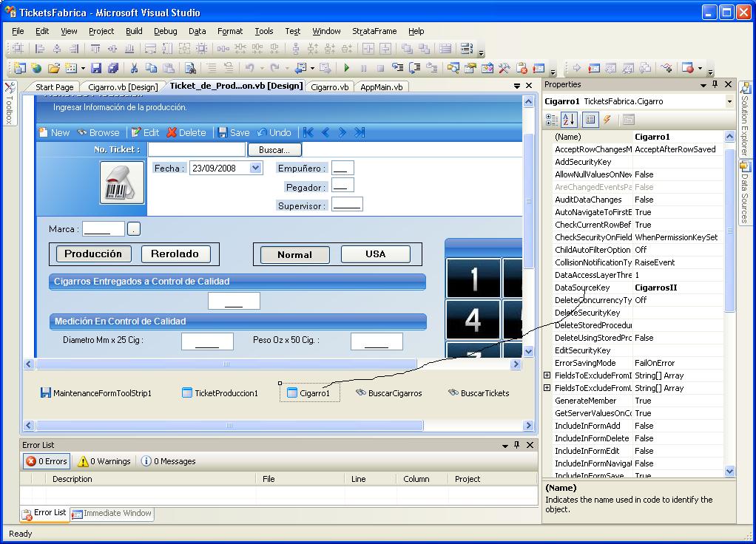Click the Save icon in the main toolbar
This screenshot has height=544, width=756.
(98, 68)
